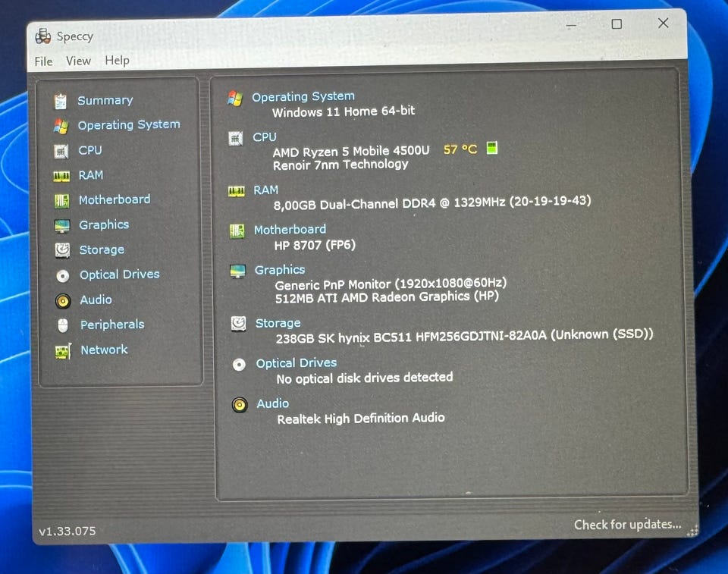The width and height of the screenshot is (728, 574).
Task: Open the File menu
Action: point(43,61)
